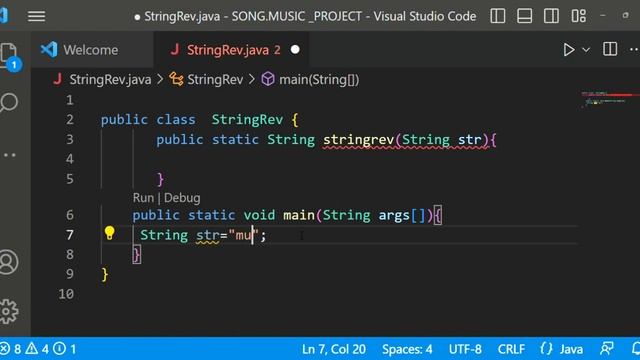The height and width of the screenshot is (360, 640).
Task: Toggle bottom panel layout icon
Action: tap(524, 16)
